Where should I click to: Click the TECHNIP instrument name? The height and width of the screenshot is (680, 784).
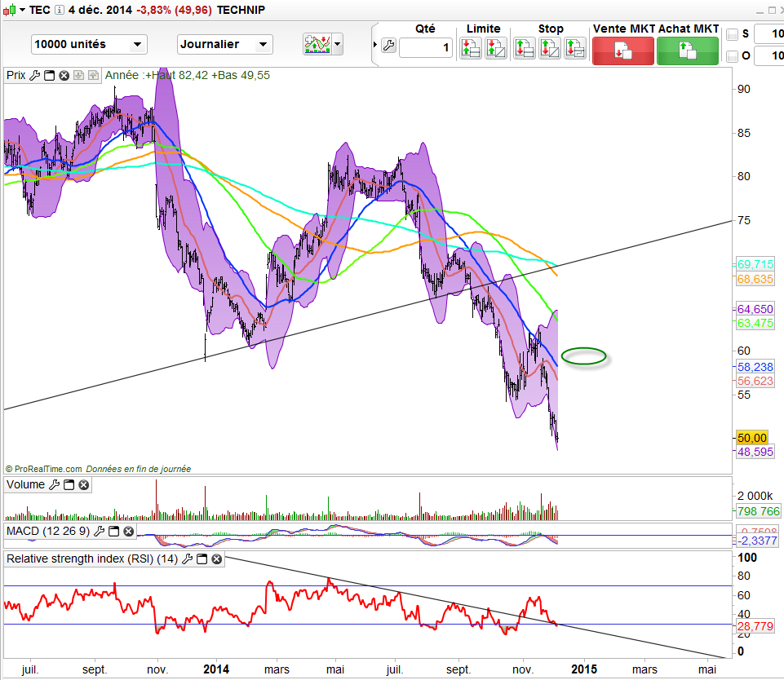pos(241,10)
